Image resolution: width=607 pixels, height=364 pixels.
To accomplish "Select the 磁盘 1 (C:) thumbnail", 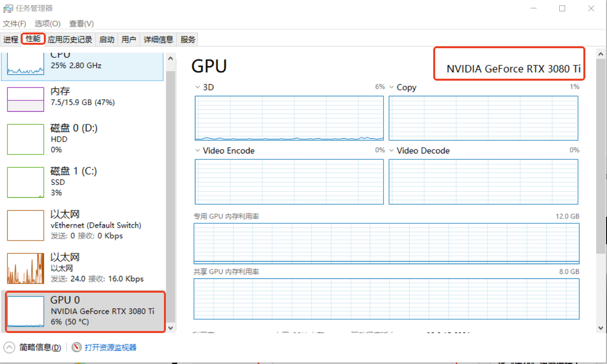I will pyautogui.click(x=26, y=182).
